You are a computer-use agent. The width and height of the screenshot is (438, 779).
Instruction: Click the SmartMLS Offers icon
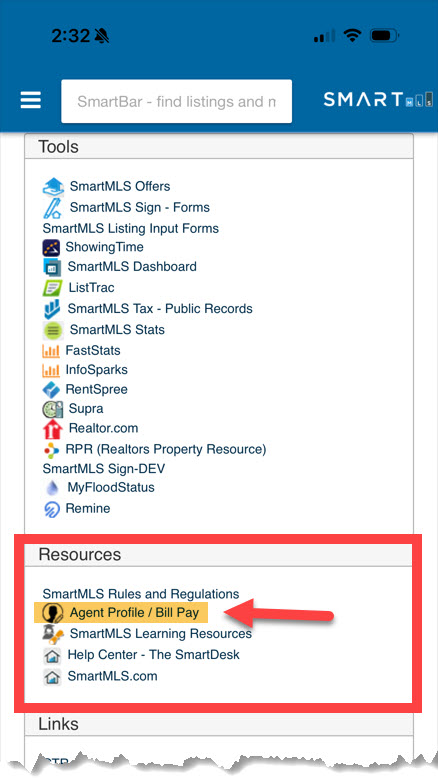pos(53,187)
